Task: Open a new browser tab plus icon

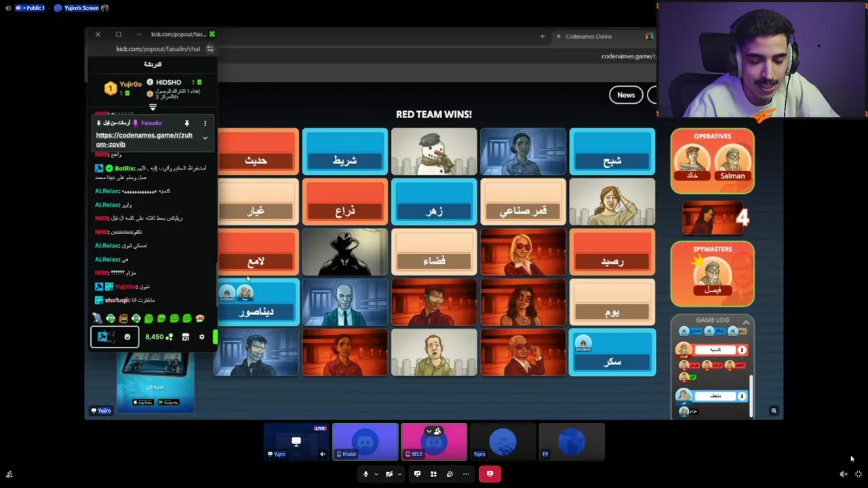Action: coord(542,37)
